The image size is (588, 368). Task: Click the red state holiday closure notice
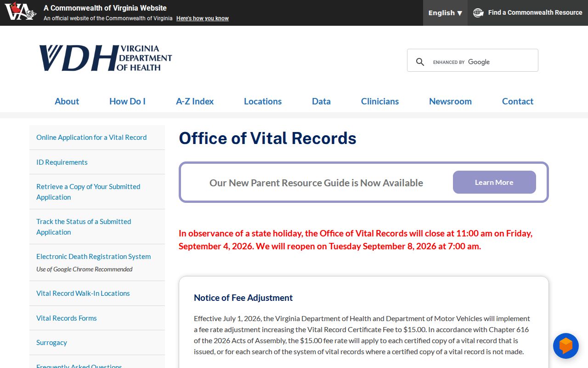pyautogui.click(x=356, y=240)
